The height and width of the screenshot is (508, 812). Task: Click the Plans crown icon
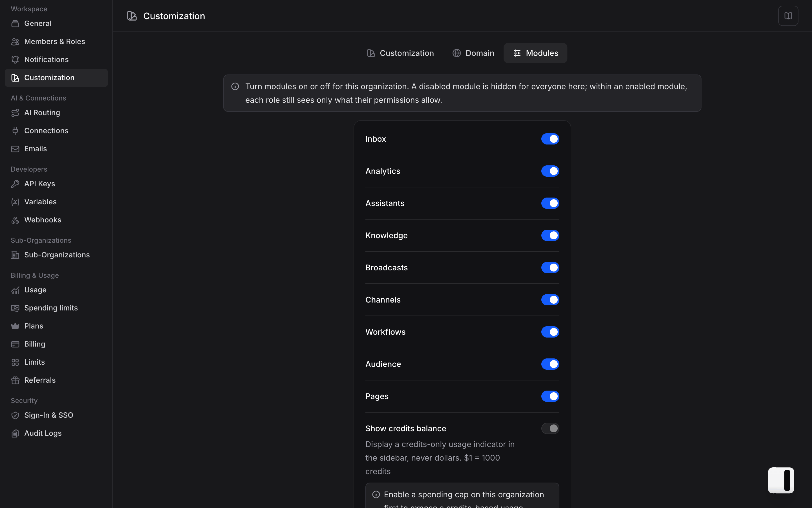(x=15, y=326)
